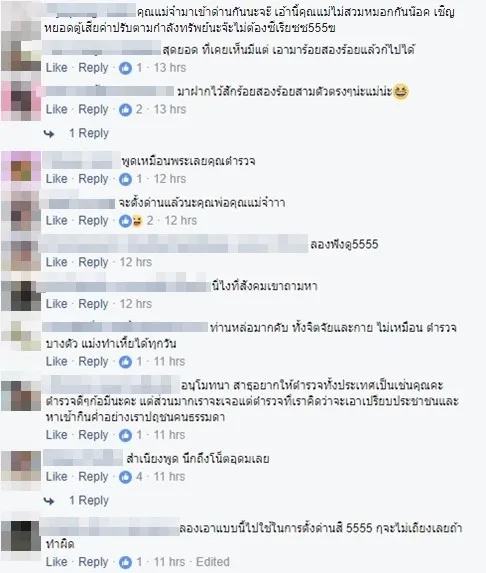Open the like reaction showing 4 on the 'สำเนียงพูด' comment
486x573 pixels.
[x=125, y=477]
